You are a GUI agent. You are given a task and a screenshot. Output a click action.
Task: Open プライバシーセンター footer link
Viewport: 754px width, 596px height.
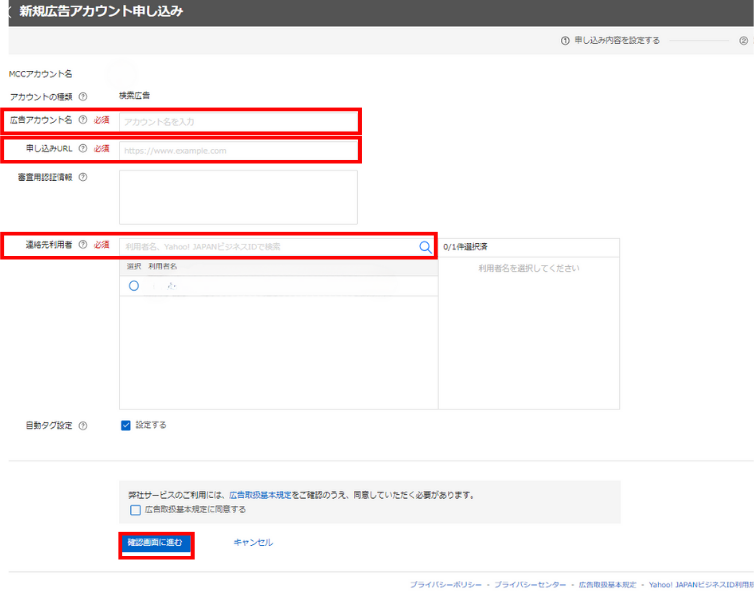pos(530,584)
